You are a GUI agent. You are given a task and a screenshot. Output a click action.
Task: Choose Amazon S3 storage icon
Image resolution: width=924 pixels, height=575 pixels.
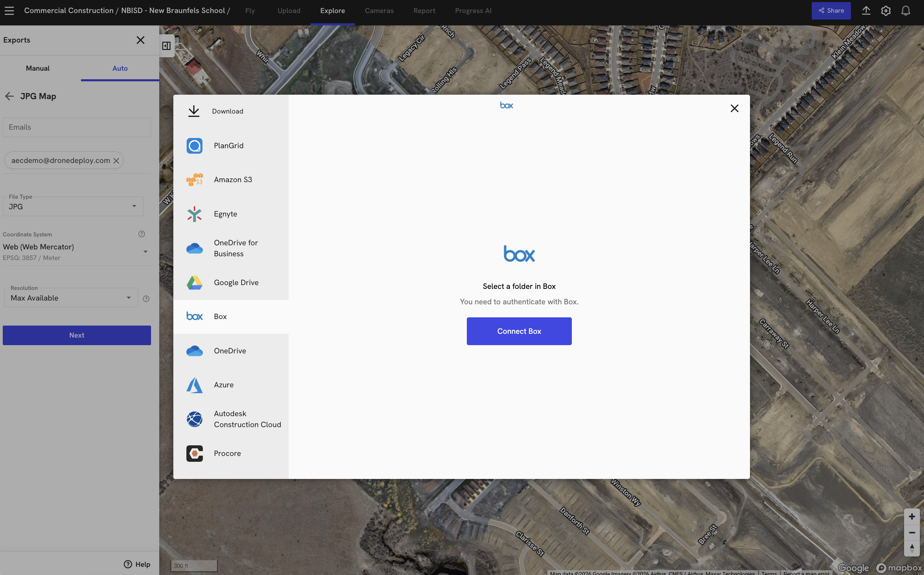click(194, 179)
